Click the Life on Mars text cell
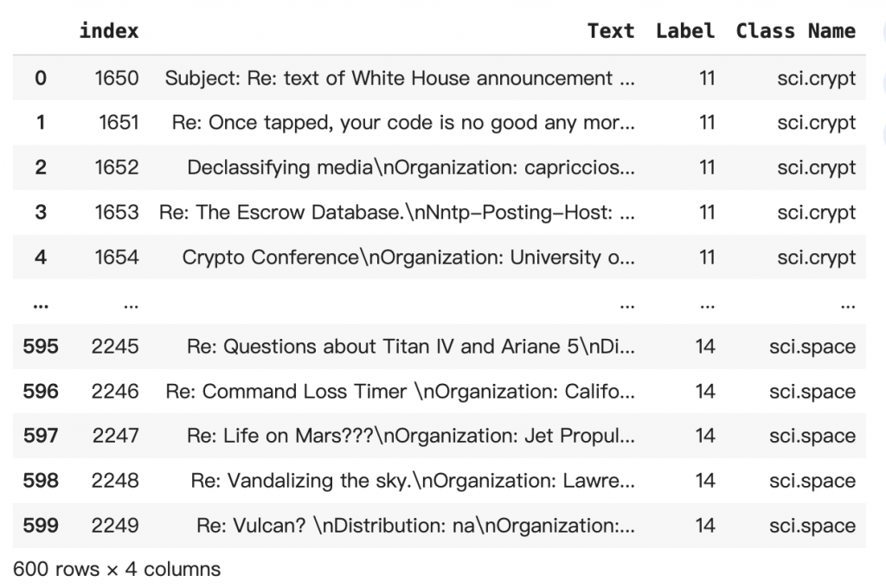This screenshot has width=886, height=588. click(411, 436)
